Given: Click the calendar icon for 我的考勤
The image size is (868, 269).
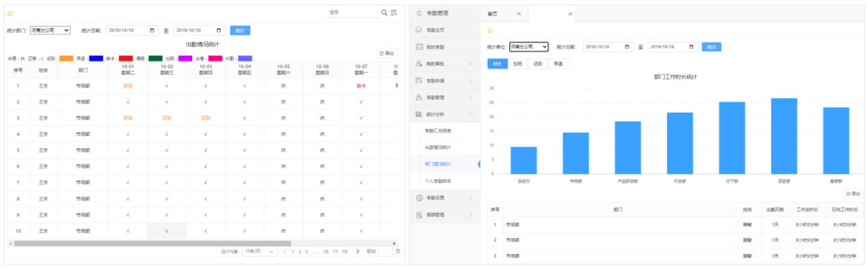Looking at the screenshot, I should (x=419, y=46).
